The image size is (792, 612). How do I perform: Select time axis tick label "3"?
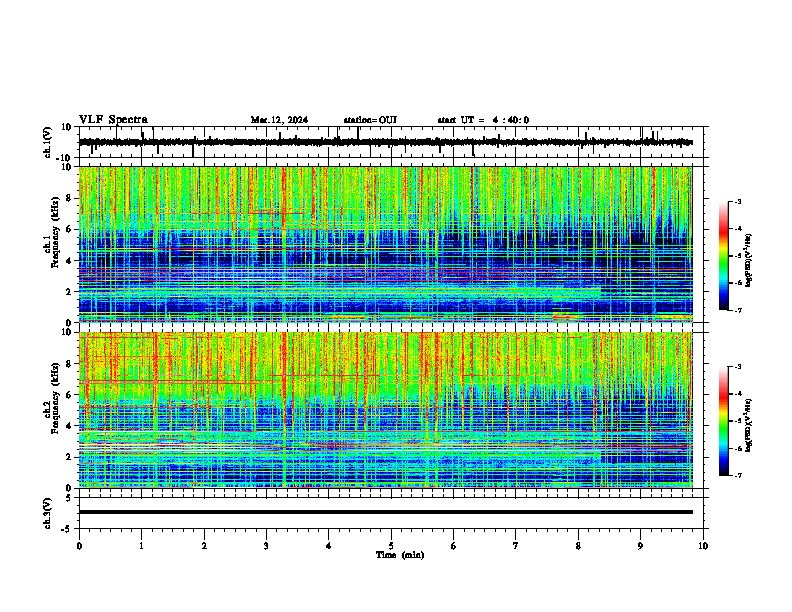tap(266, 546)
